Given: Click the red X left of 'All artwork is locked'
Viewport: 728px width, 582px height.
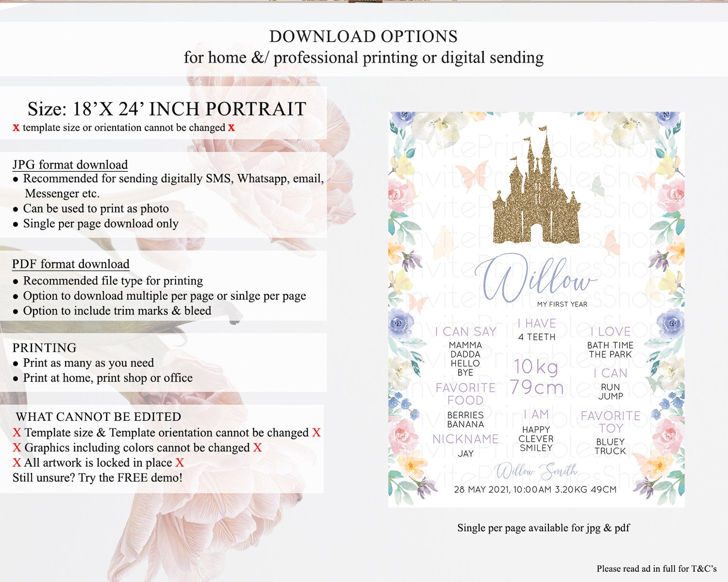Looking at the screenshot, I should click(17, 463).
